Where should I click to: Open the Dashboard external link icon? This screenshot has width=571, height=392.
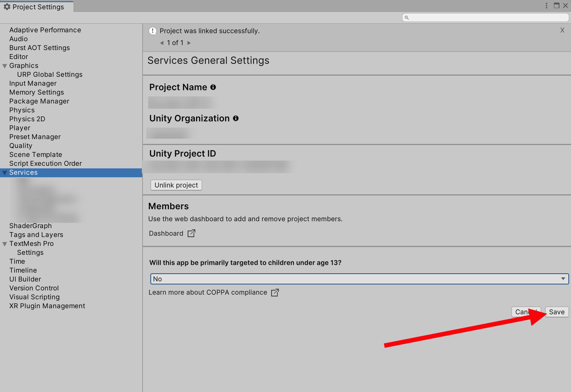191,233
